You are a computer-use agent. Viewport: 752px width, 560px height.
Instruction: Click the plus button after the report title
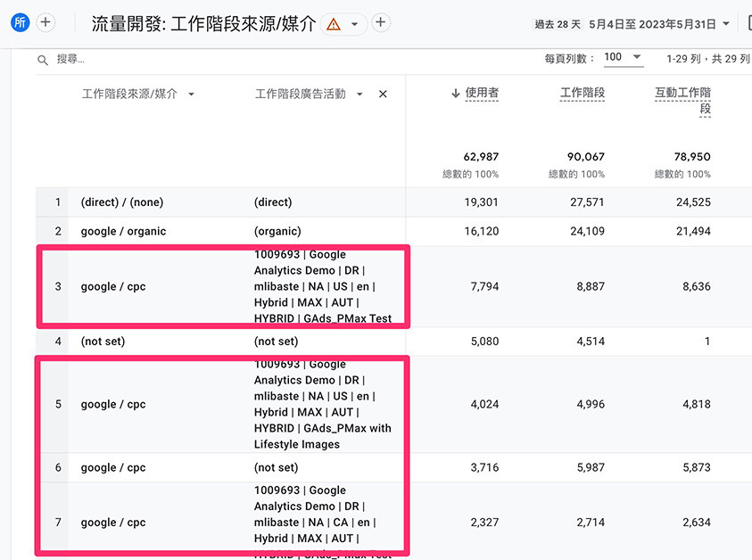[381, 22]
